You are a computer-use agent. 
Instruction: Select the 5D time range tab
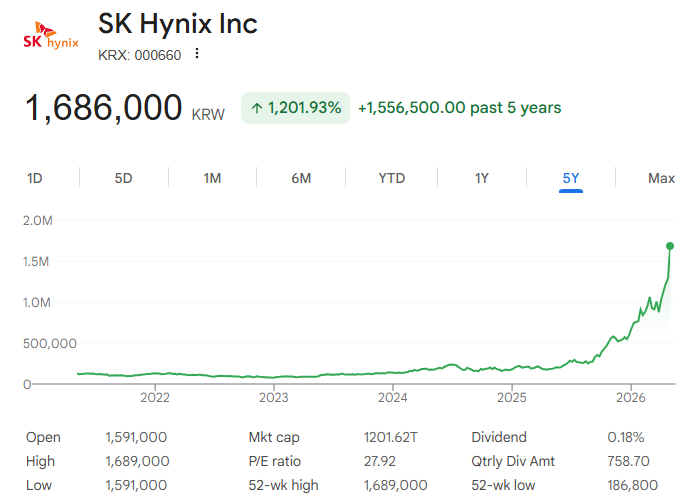tap(123, 178)
